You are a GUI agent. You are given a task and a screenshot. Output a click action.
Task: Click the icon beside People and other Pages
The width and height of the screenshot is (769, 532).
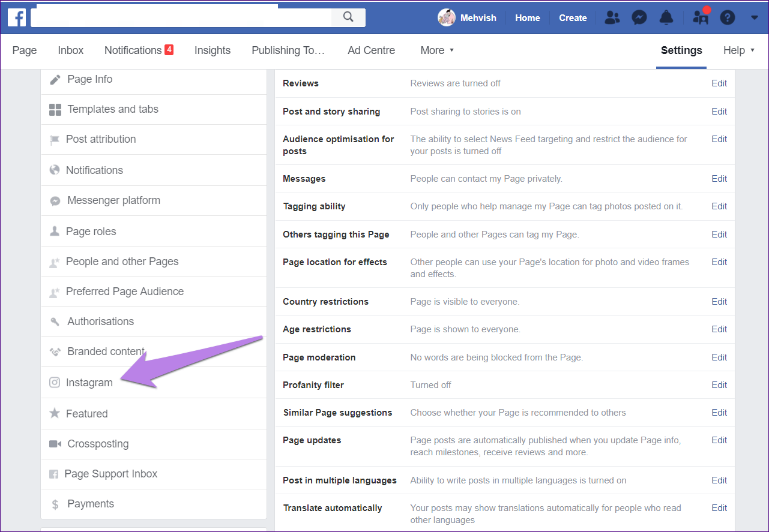click(x=55, y=262)
